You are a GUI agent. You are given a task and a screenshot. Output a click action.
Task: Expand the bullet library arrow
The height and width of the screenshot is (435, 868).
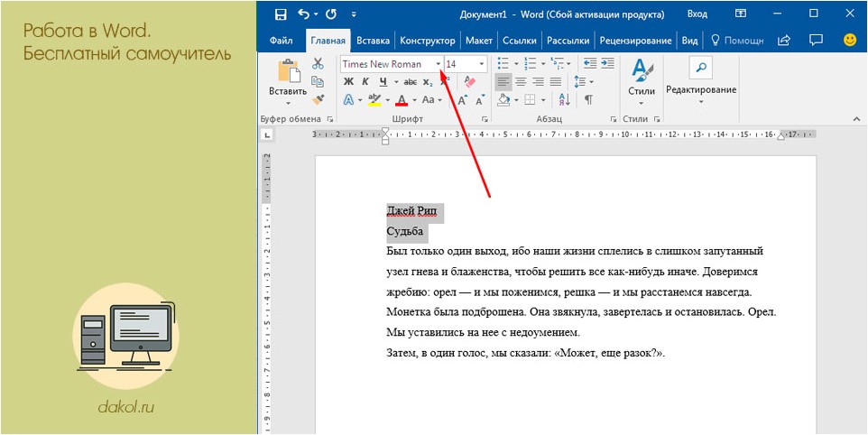[516, 64]
